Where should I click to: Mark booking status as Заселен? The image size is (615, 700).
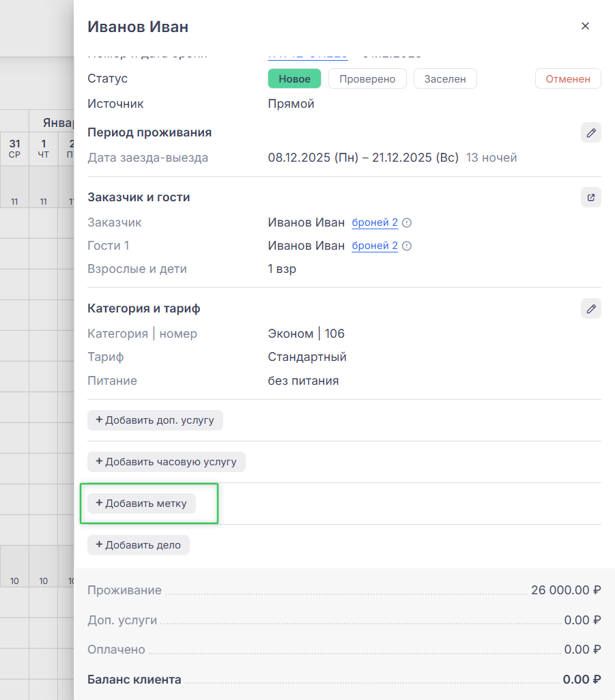point(445,79)
